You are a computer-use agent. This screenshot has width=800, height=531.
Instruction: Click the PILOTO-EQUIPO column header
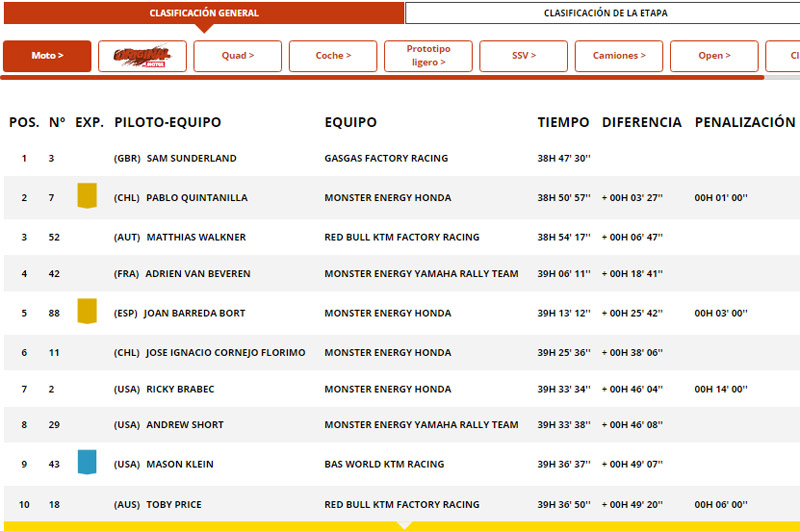click(167, 122)
